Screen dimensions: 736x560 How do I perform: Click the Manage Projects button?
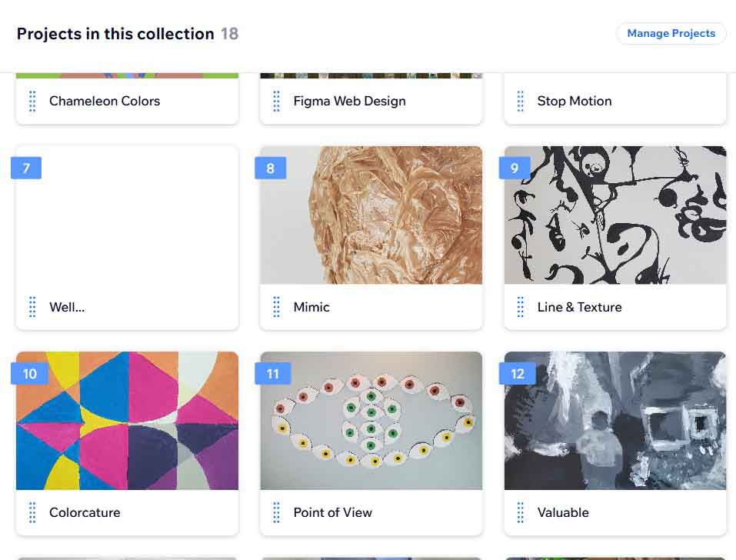tap(671, 33)
